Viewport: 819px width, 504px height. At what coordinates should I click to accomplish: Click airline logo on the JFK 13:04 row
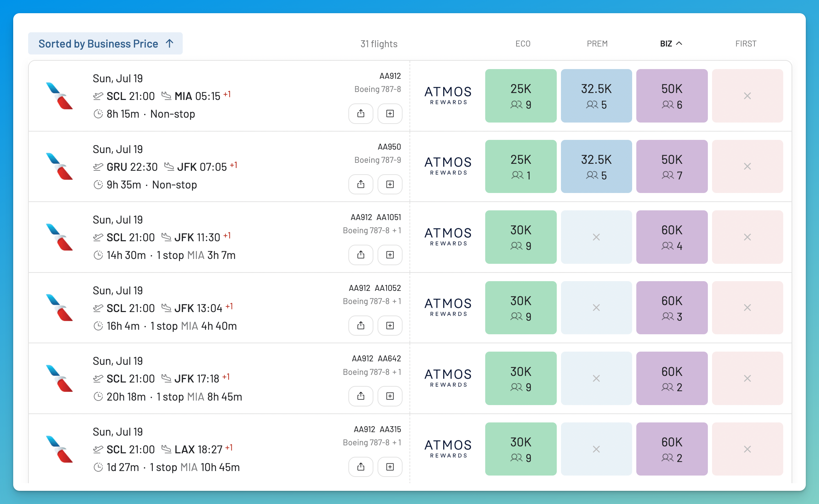pyautogui.click(x=59, y=308)
